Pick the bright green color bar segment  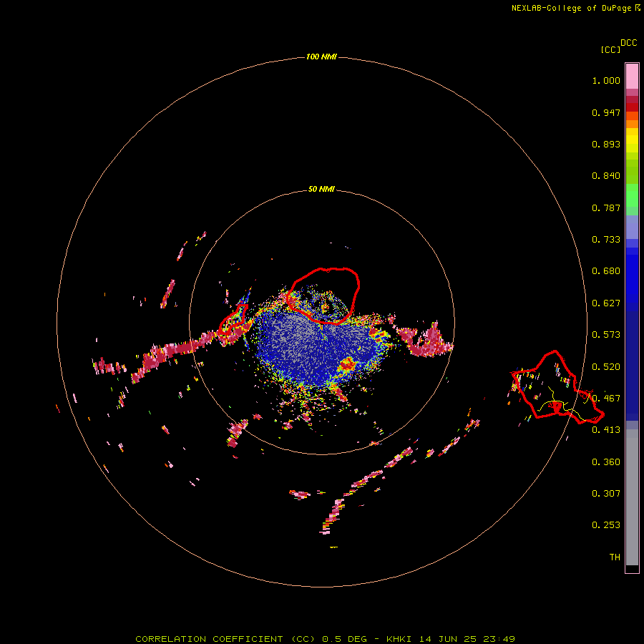632,195
